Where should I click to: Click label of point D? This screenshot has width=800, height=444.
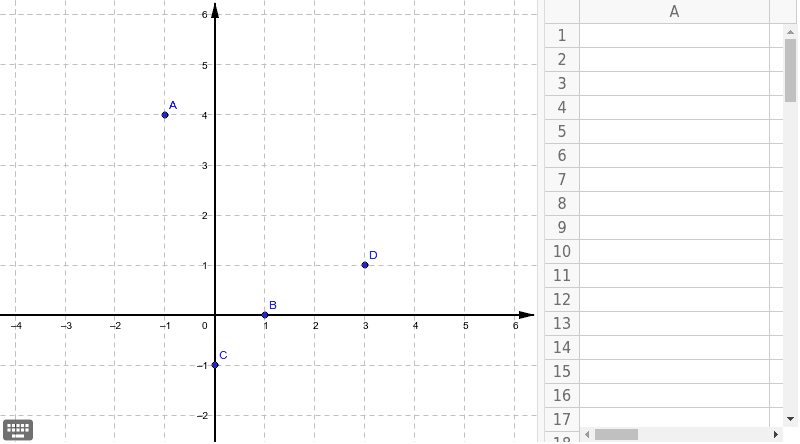373,255
